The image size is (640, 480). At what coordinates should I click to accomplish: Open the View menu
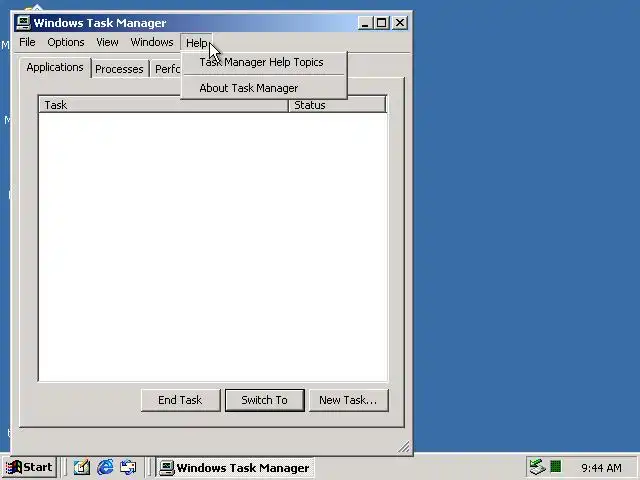pos(107,42)
